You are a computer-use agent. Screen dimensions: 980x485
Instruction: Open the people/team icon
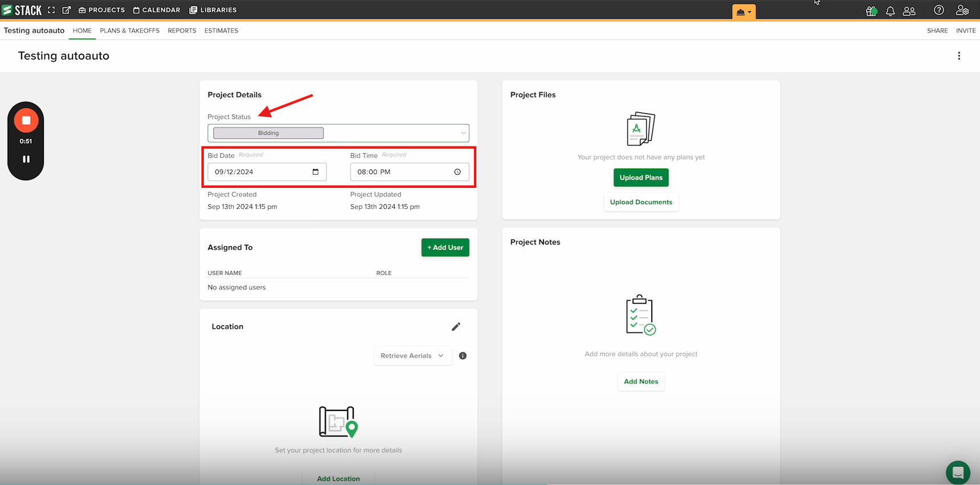[909, 11]
